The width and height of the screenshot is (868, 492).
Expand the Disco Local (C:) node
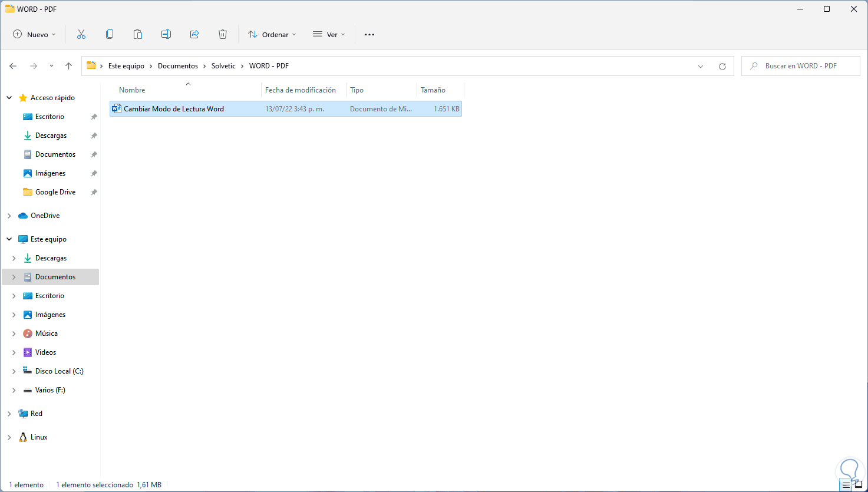click(x=14, y=371)
